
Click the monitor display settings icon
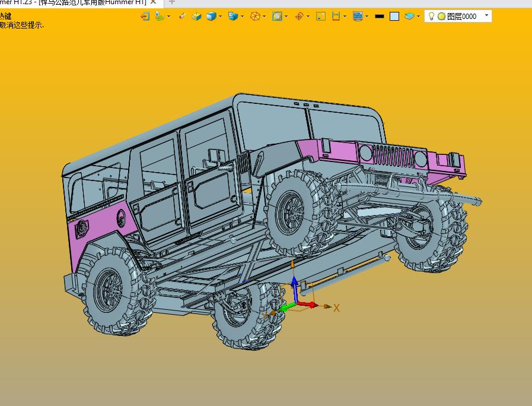[358, 16]
